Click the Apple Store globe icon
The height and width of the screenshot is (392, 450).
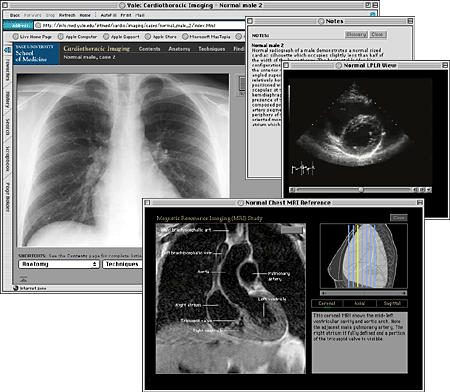tap(148, 37)
